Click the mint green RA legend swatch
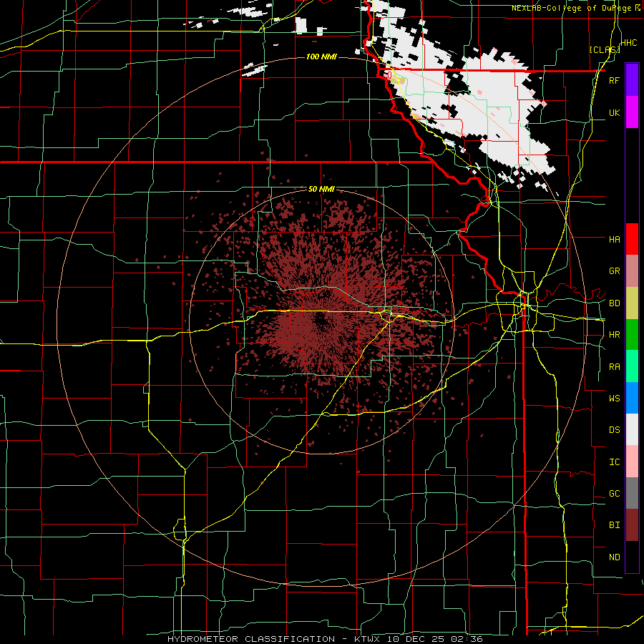 tap(632, 366)
